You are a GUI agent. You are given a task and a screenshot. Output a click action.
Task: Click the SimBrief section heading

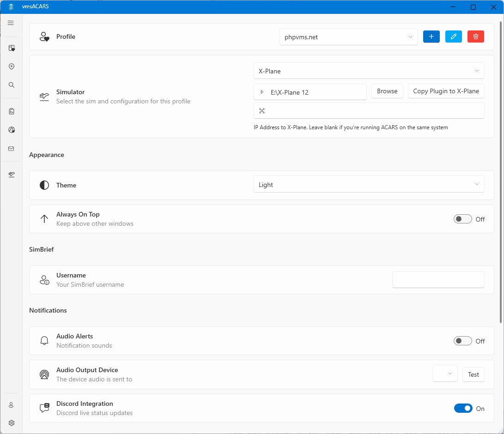pyautogui.click(x=42, y=249)
